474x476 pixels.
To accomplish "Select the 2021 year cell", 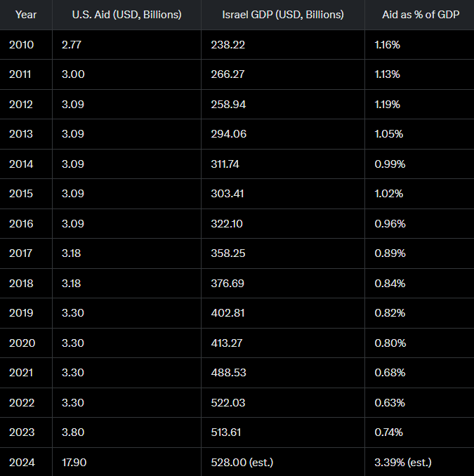I will click(x=21, y=373).
